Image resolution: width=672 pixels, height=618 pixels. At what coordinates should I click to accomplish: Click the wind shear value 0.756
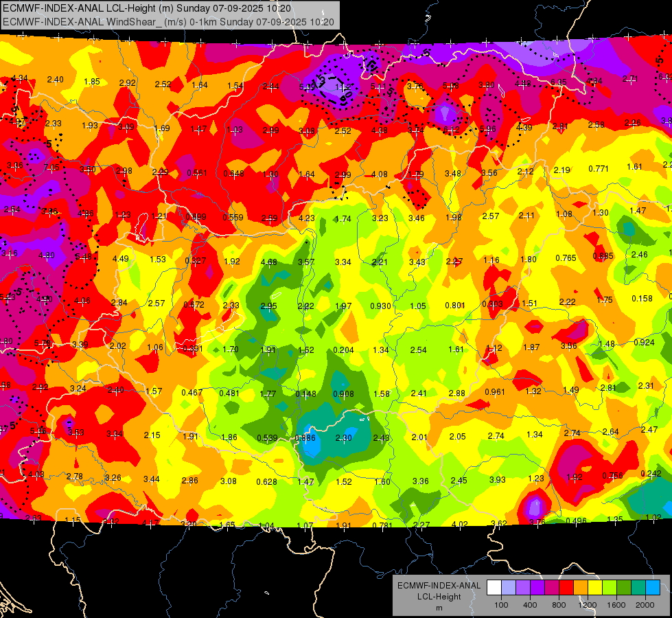612,476
